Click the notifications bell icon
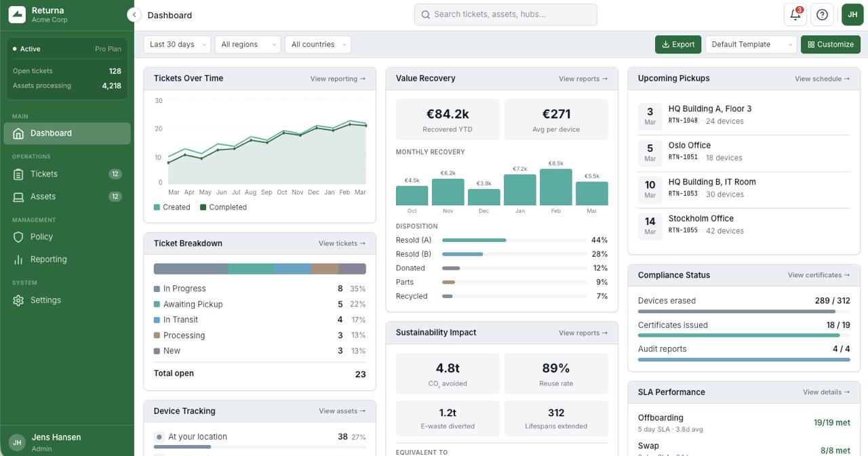This screenshot has width=868, height=456. click(x=795, y=15)
